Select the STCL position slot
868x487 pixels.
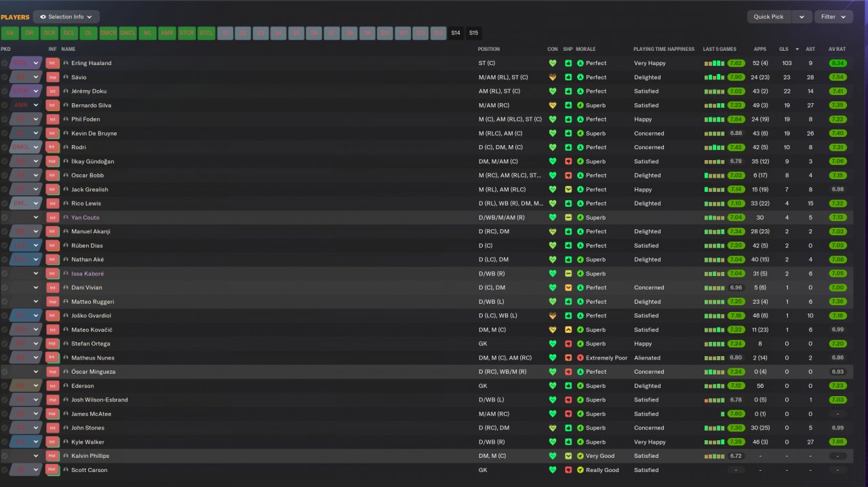(206, 33)
